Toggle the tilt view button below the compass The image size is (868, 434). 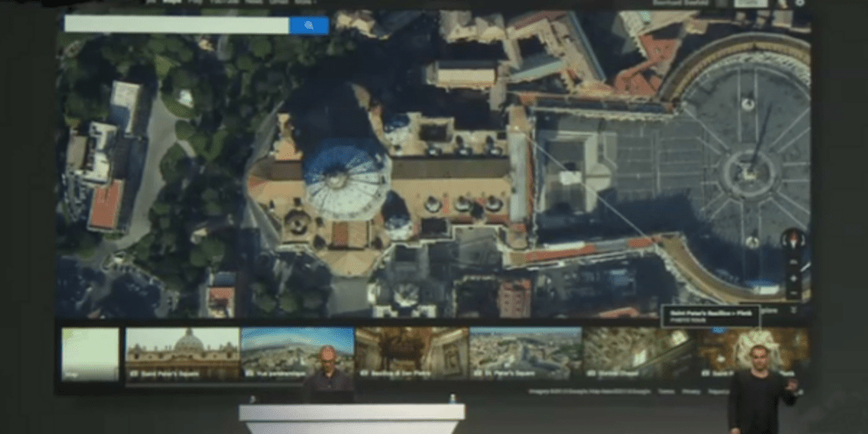click(x=794, y=262)
